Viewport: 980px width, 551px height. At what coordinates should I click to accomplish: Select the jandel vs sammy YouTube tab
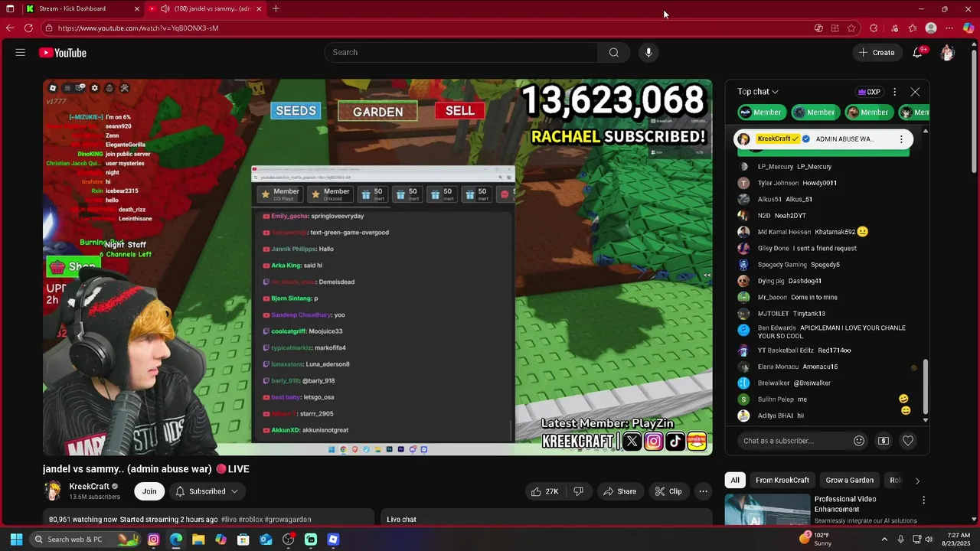(207, 8)
